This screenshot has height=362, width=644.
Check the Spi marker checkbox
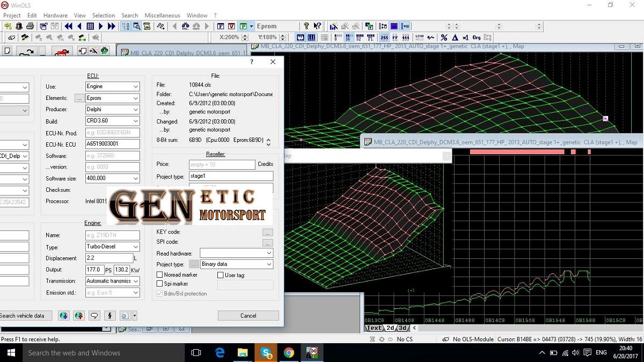click(159, 284)
